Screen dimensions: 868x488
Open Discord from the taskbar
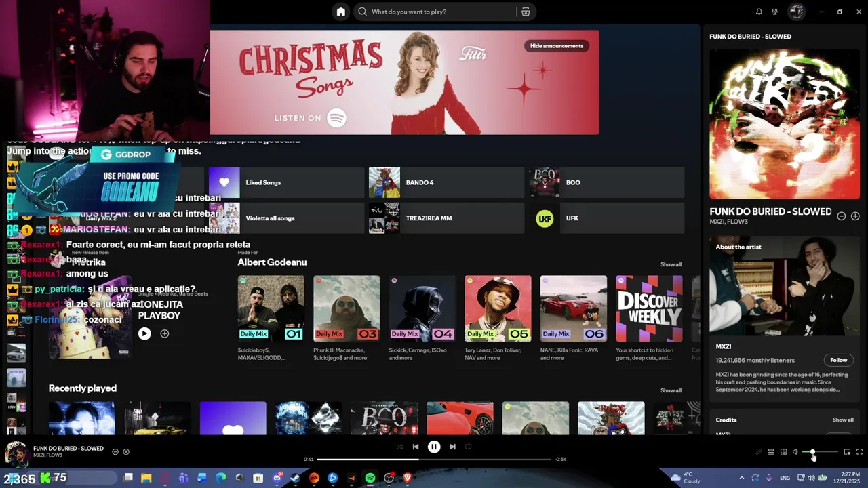[x=277, y=478]
